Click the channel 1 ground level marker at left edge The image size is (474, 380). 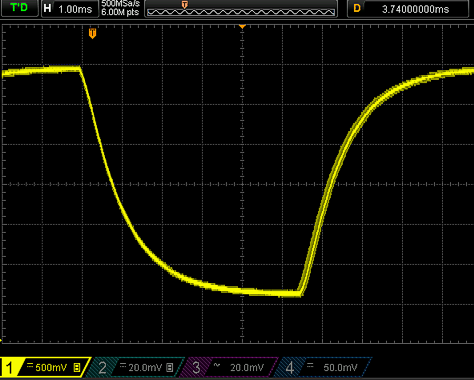tap(1, 341)
